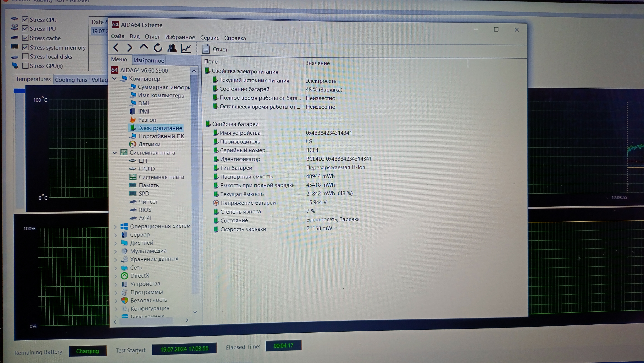Image resolution: width=644 pixels, height=363 pixels.
Task: Expand the Устройства node
Action: (116, 284)
